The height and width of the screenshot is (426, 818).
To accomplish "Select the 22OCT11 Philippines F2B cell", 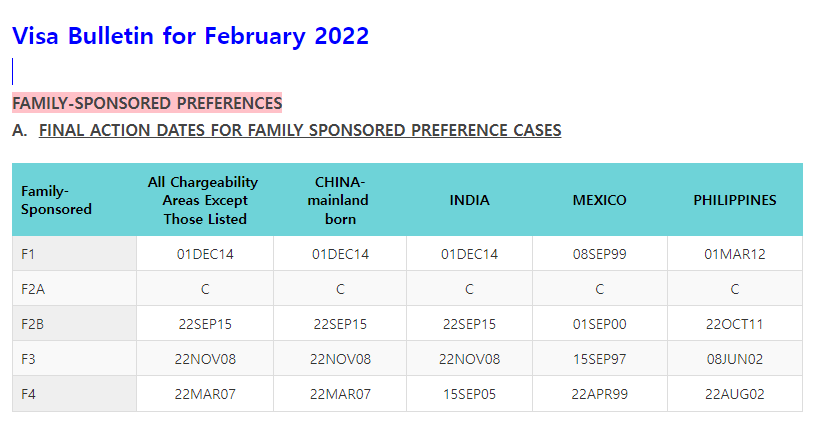I will (x=735, y=324).
